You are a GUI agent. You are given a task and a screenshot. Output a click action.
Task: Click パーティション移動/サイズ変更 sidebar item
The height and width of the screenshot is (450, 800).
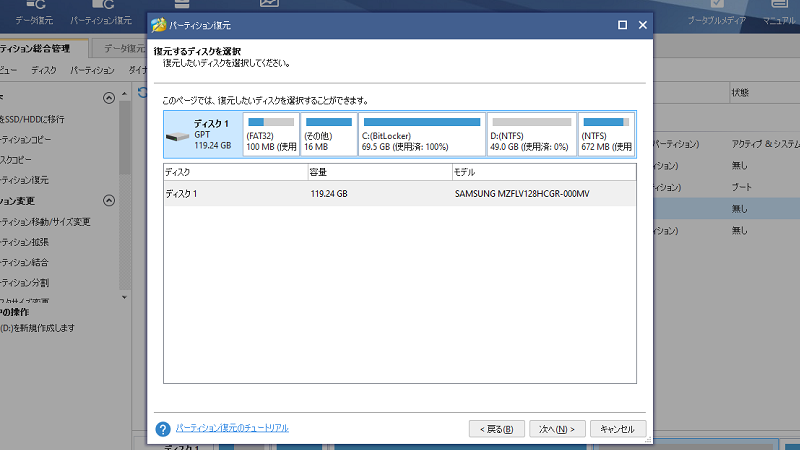point(45,222)
